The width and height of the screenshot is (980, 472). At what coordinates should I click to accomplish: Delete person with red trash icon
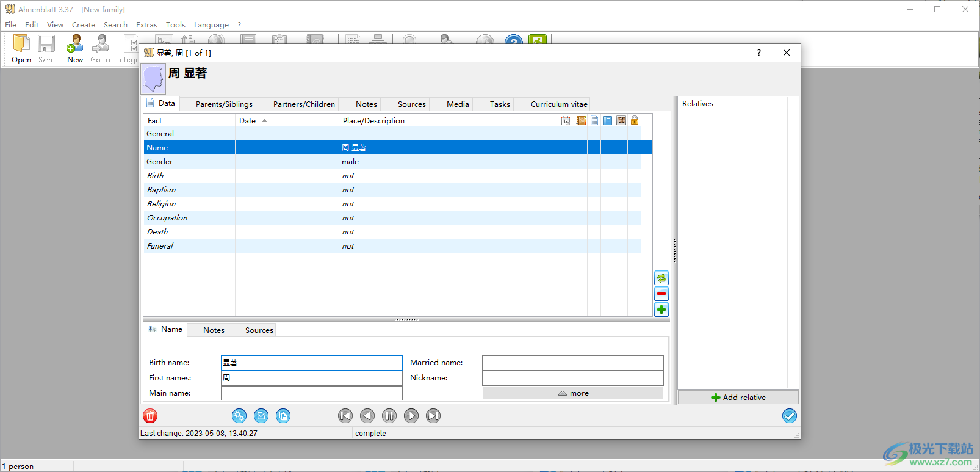pos(150,416)
